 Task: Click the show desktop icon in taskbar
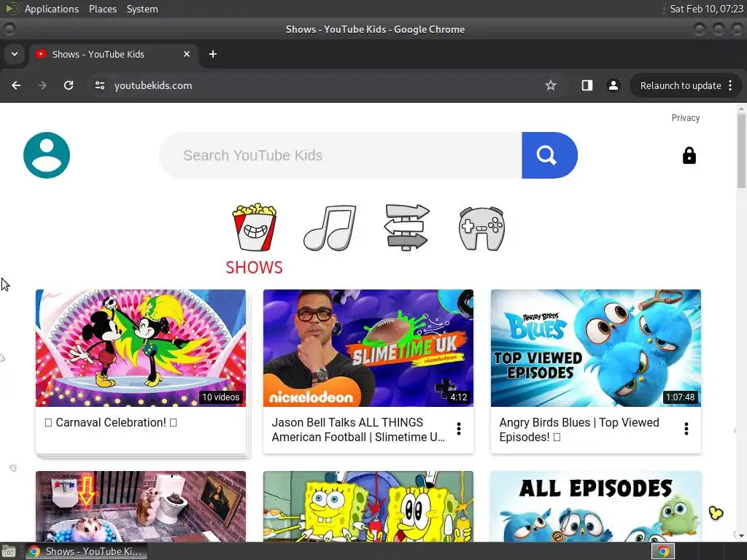click(x=9, y=551)
